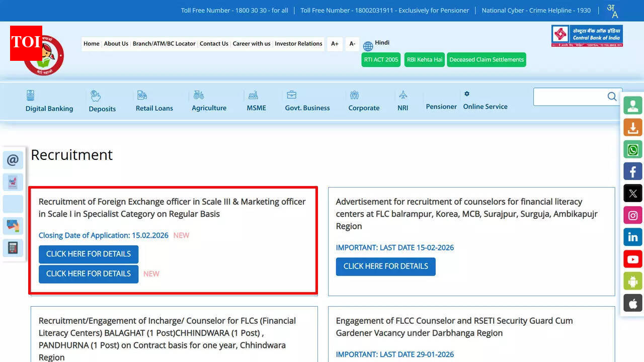
Task: Decrease font size using A-
Action: pyautogui.click(x=352, y=44)
